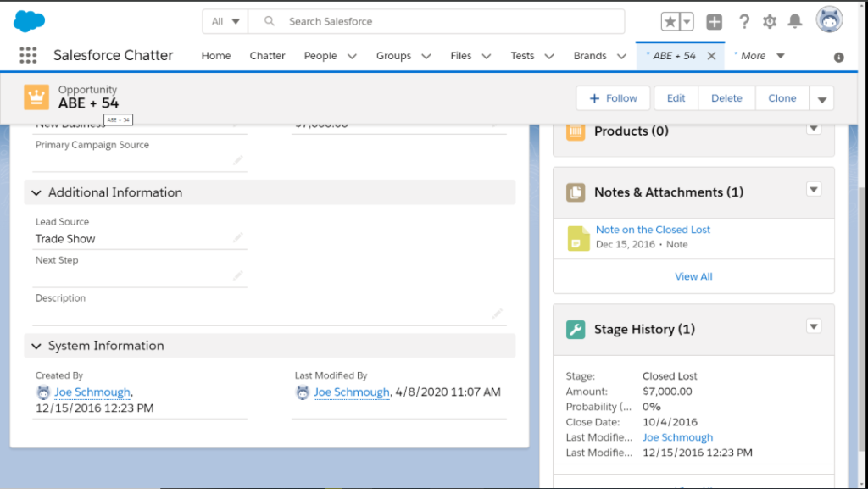868x489 pixels.
Task: Open the All search scope dropdown
Action: (224, 21)
